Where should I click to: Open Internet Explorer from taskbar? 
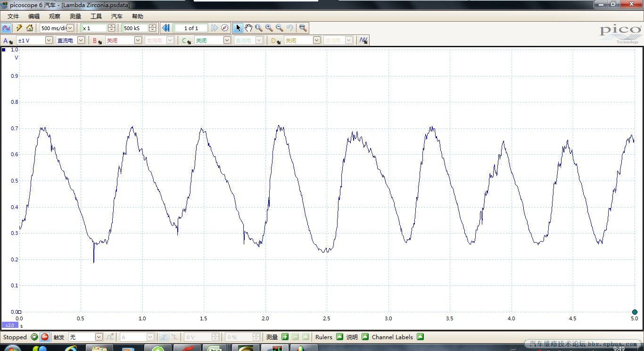click(x=71, y=348)
